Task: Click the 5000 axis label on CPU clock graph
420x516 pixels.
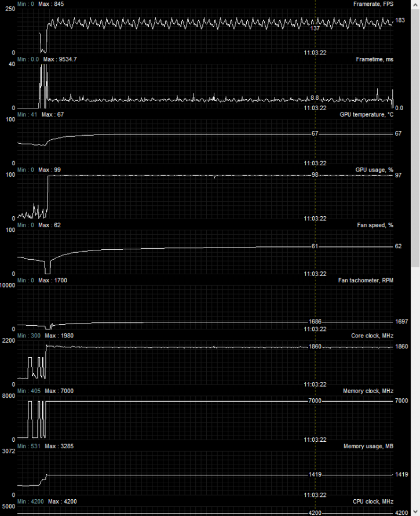Action: click(9, 507)
